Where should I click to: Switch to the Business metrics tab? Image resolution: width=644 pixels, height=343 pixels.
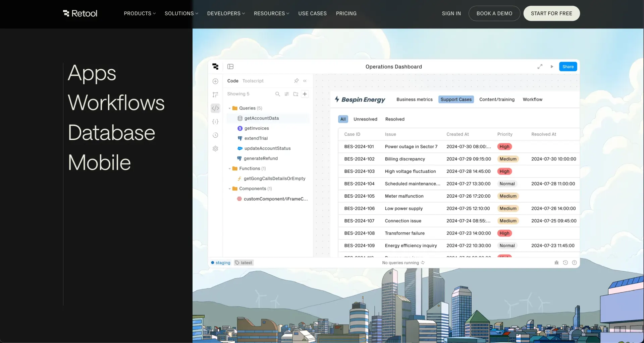point(415,99)
